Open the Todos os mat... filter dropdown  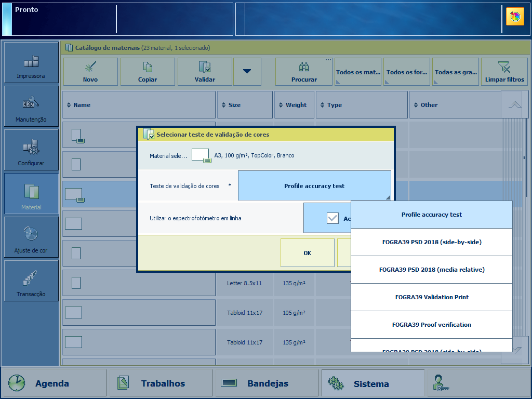pyautogui.click(x=358, y=72)
